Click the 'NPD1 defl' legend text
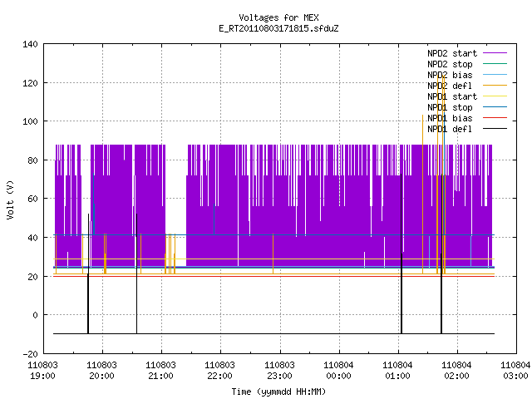Image resolution: width=532 pixels, height=399 pixels. pyautogui.click(x=450, y=129)
